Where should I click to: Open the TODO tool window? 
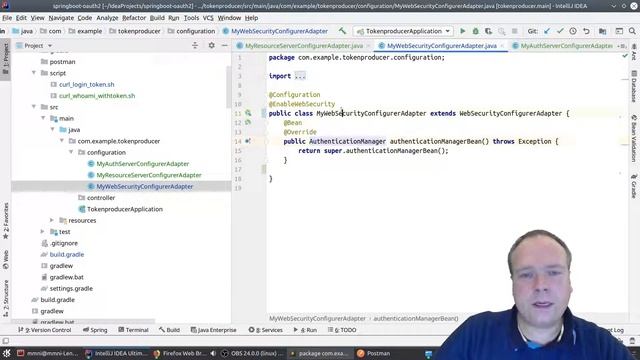click(x=342, y=330)
